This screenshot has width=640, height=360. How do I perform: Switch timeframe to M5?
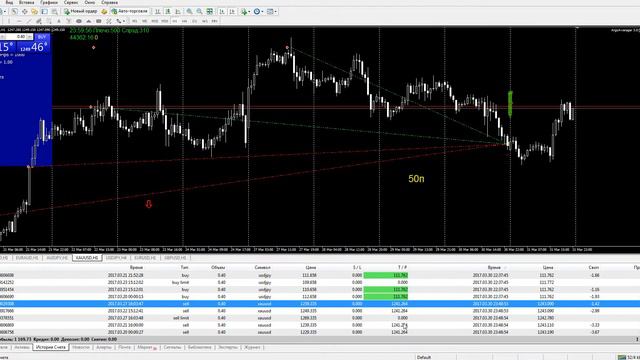(145, 21)
